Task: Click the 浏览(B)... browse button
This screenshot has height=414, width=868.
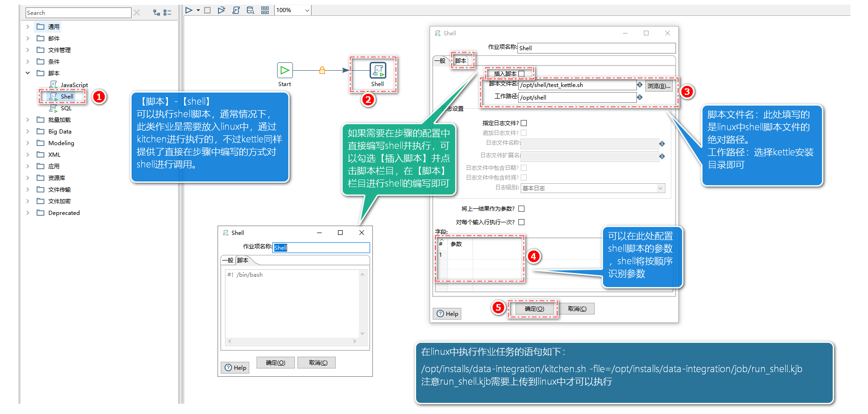Action: pyautogui.click(x=659, y=86)
